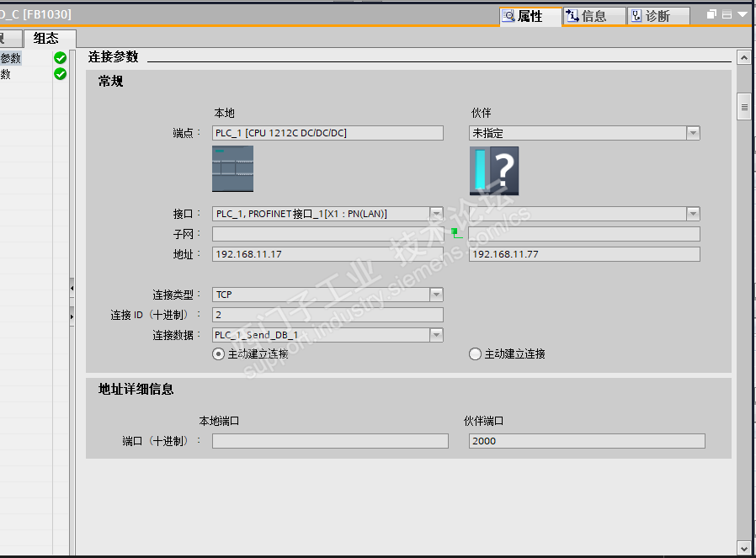The image size is (756, 558).
Task: Click the float window icon at top right
Action: (x=711, y=14)
